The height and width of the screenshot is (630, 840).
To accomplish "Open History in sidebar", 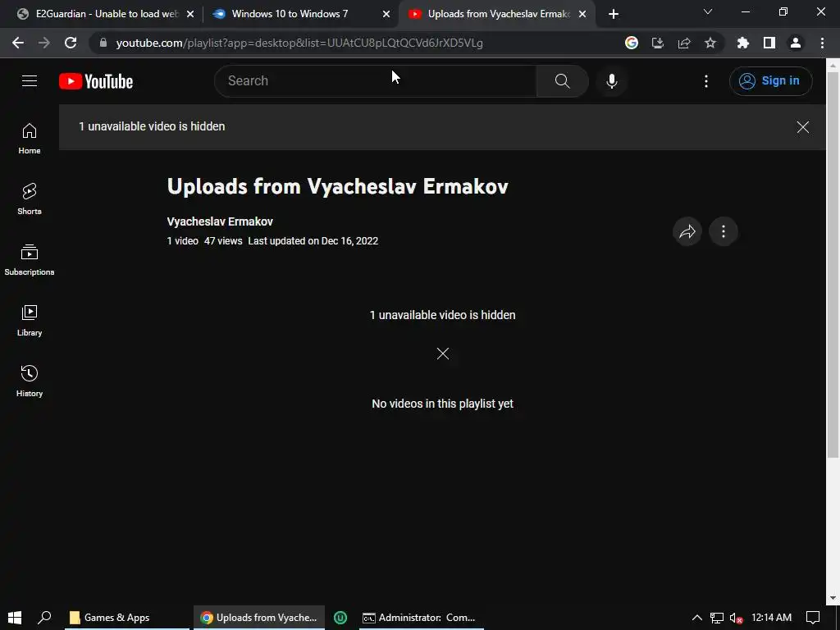I will 30,381.
